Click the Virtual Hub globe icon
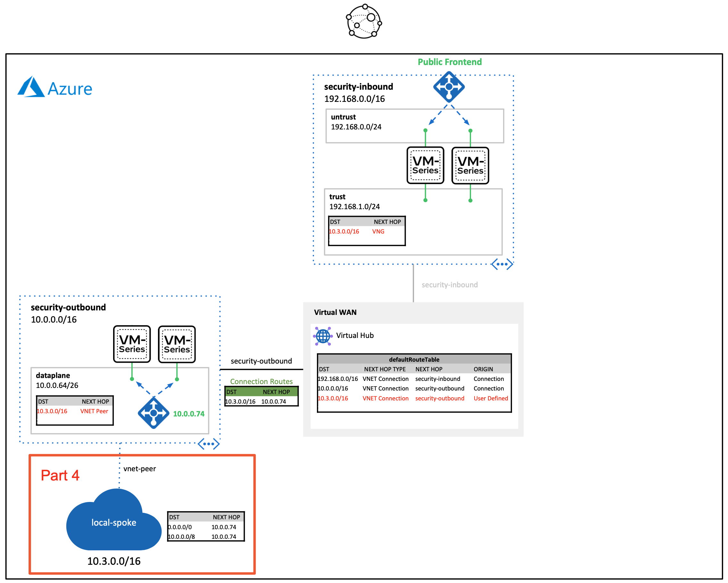 tap(323, 336)
